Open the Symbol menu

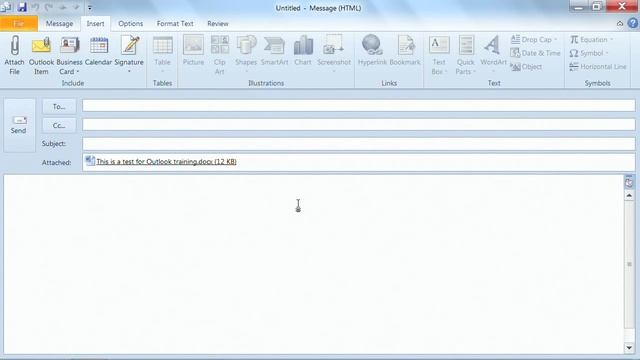tap(589, 53)
